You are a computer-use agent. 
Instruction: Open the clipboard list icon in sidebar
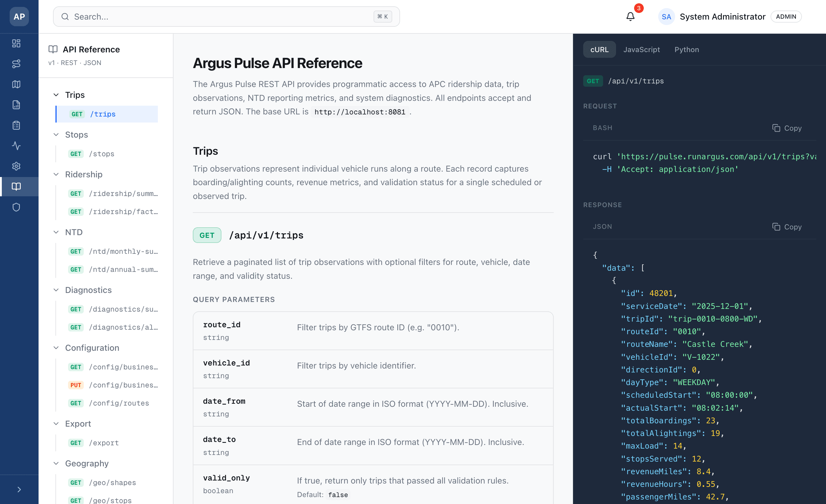[x=16, y=125]
